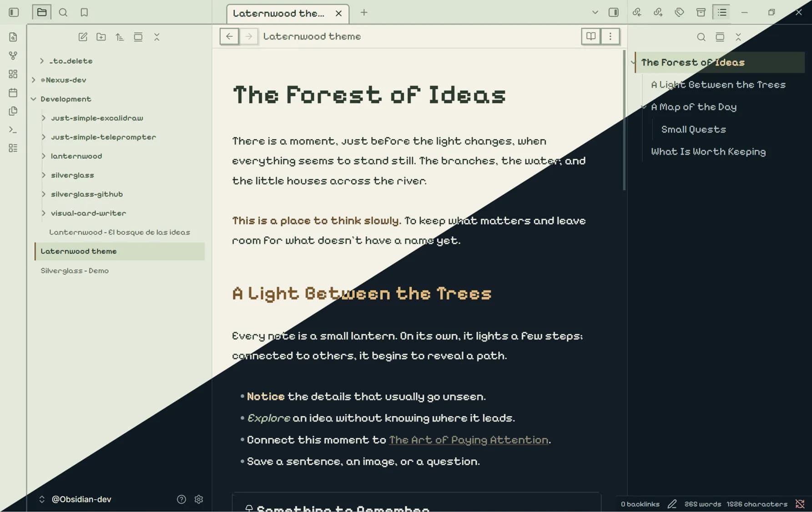Expand the silverglass-github folder
This screenshot has width=812, height=512.
point(44,194)
